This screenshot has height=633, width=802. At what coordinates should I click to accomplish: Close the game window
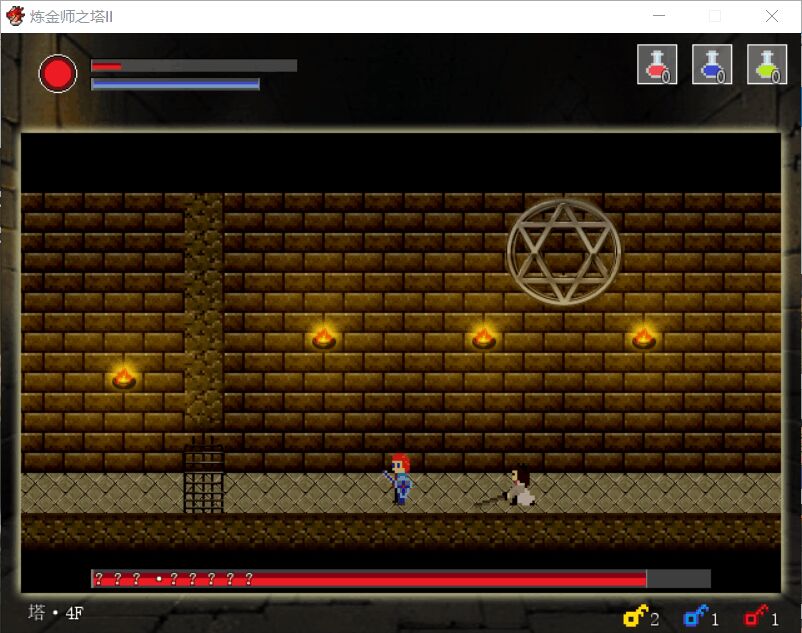[x=772, y=16]
